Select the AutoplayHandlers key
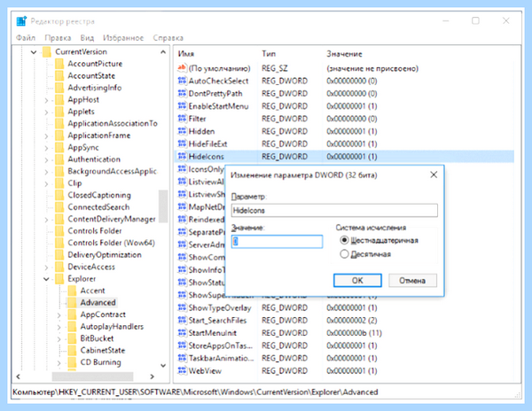The image size is (532, 411). pyautogui.click(x=112, y=326)
